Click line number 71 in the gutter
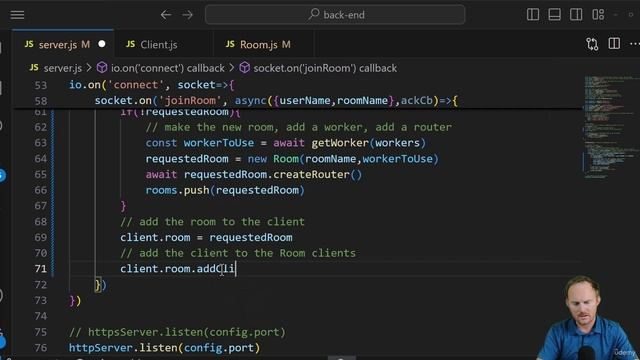 coord(40,269)
